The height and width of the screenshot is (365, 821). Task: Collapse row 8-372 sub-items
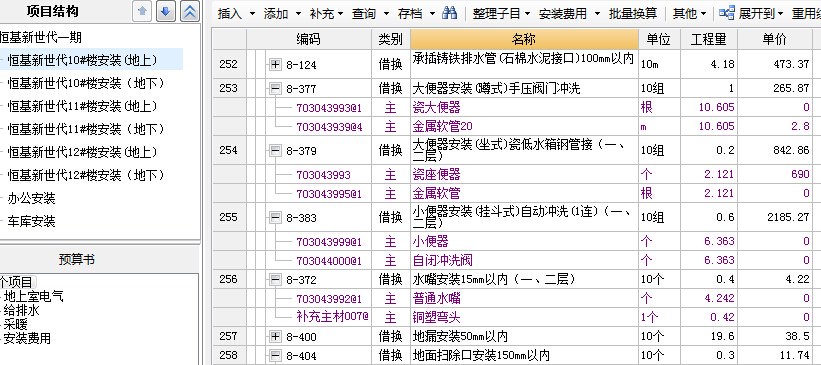tap(275, 280)
